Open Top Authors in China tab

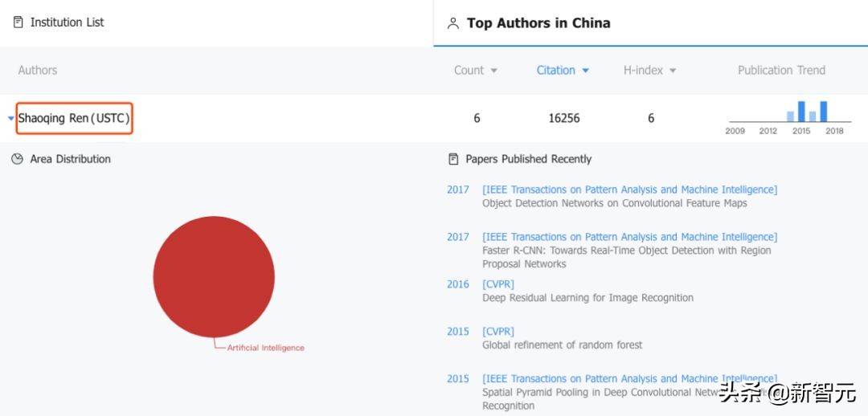pos(538,23)
